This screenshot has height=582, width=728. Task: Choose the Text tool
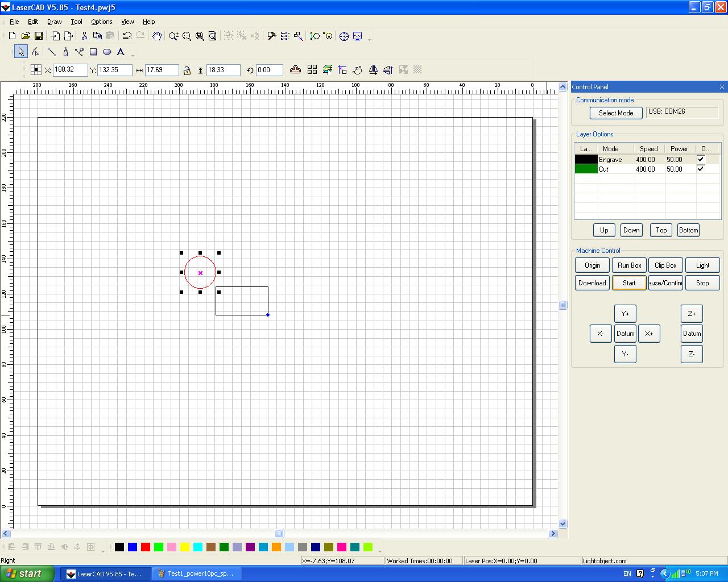tap(121, 52)
